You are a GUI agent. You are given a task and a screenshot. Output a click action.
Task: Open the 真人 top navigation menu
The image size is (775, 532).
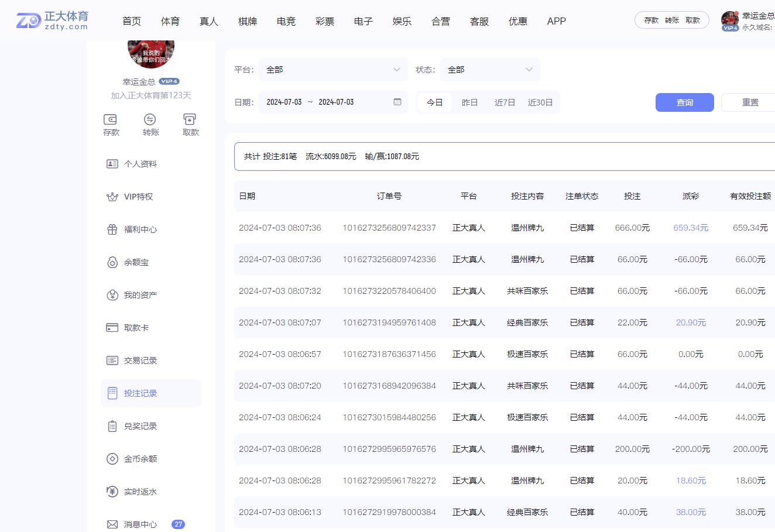209,21
